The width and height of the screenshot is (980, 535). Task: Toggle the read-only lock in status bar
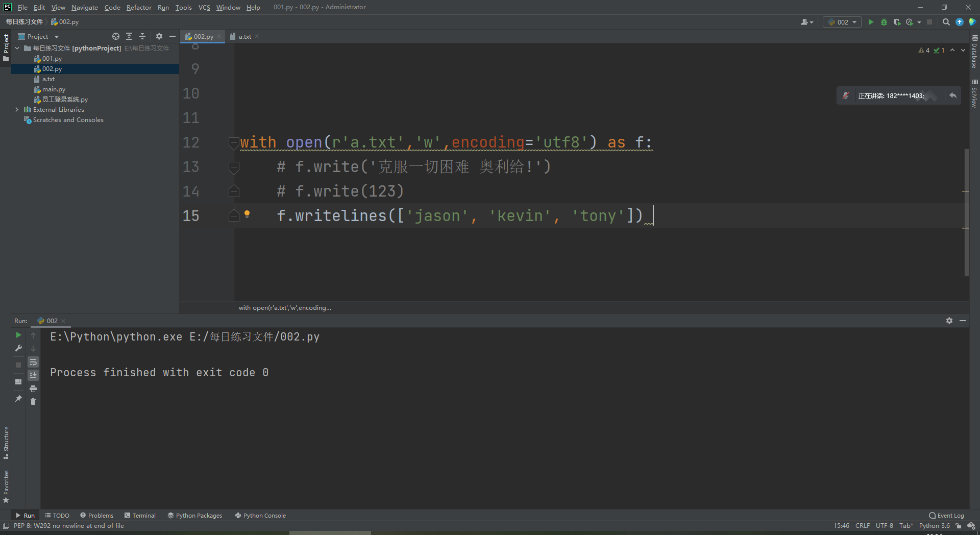(x=959, y=526)
